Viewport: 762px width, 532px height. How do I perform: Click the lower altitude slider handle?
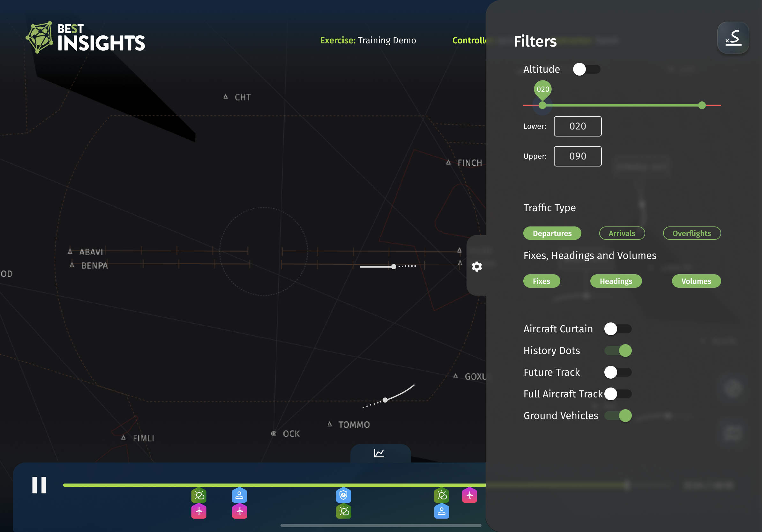point(542,105)
